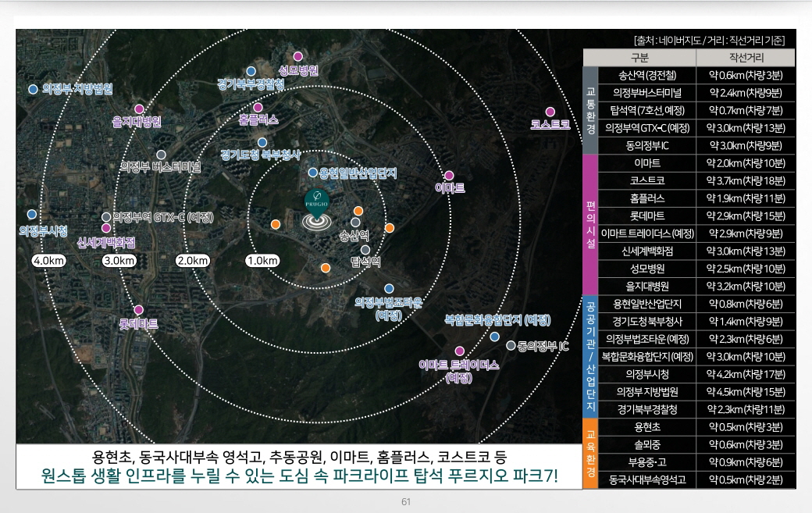Viewport: 812px width, 513px height.
Task: Click the 의정부버스터미널 table cell
Action: point(647,93)
